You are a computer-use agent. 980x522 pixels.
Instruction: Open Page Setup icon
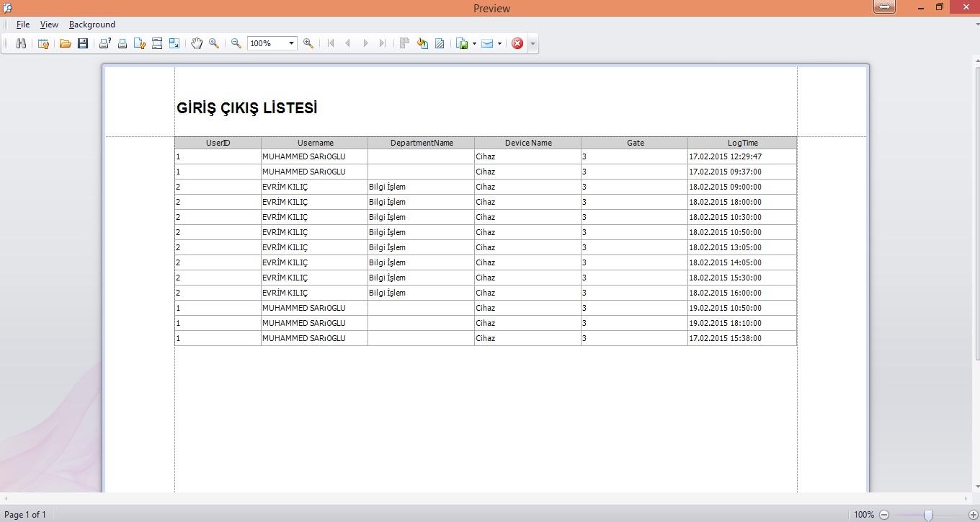coord(140,43)
